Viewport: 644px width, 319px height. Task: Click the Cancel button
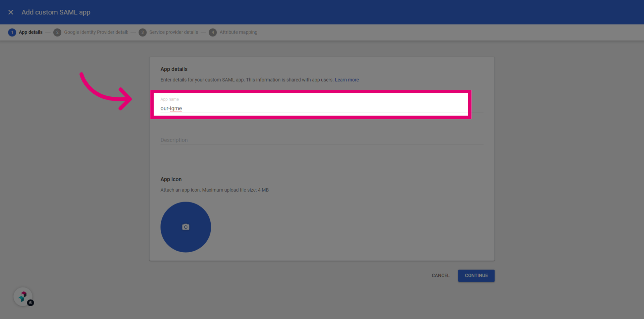tap(440, 276)
